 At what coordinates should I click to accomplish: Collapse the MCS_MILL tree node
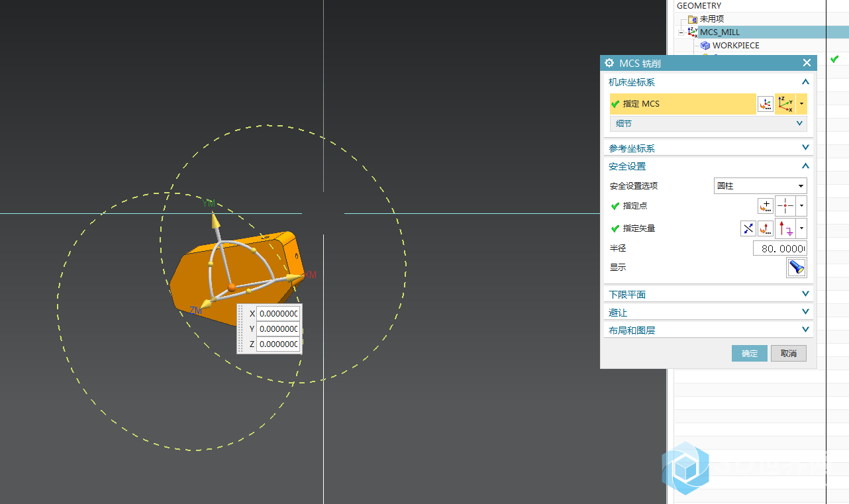click(681, 32)
